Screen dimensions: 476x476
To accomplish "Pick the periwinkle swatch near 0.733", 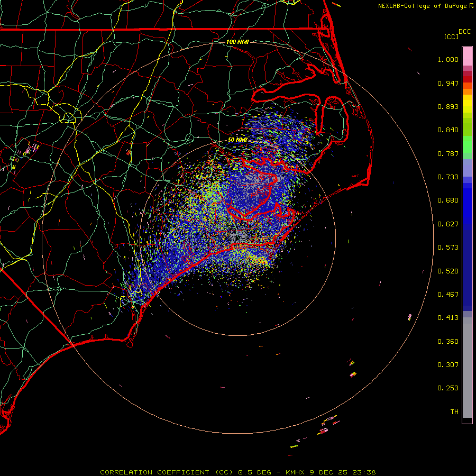I will tap(467, 168).
